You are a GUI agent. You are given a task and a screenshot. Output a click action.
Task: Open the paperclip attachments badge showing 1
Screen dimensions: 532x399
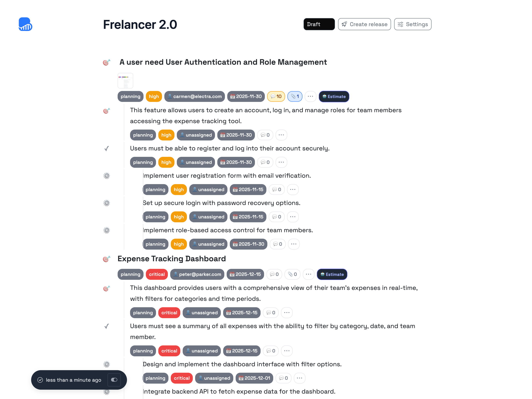295,96
